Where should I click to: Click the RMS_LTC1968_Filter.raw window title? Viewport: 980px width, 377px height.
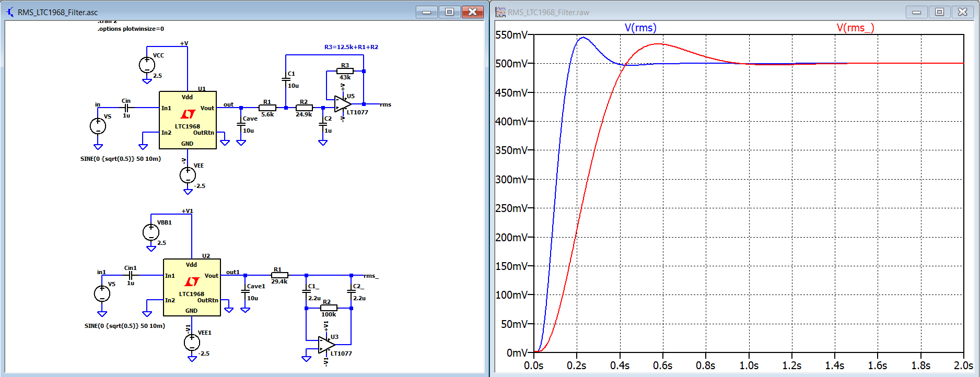tap(549, 12)
